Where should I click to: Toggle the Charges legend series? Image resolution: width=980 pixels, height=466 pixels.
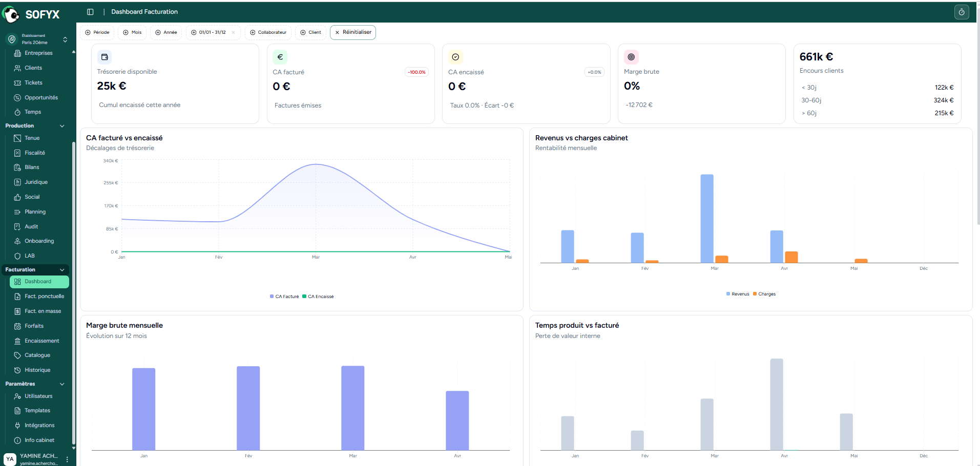point(764,294)
